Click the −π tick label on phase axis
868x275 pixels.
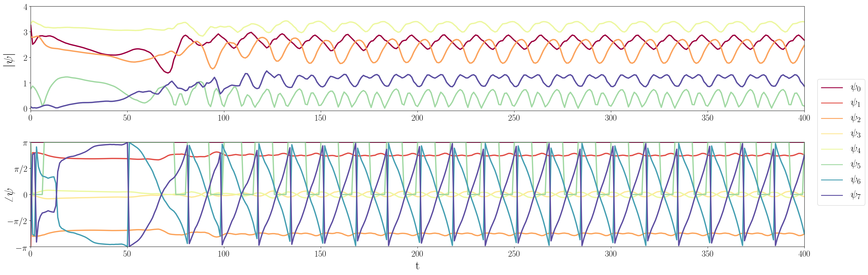tap(21, 248)
